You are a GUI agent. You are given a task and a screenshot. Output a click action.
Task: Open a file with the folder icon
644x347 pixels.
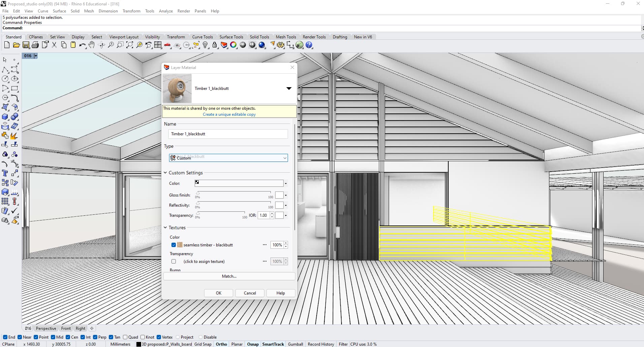point(16,45)
